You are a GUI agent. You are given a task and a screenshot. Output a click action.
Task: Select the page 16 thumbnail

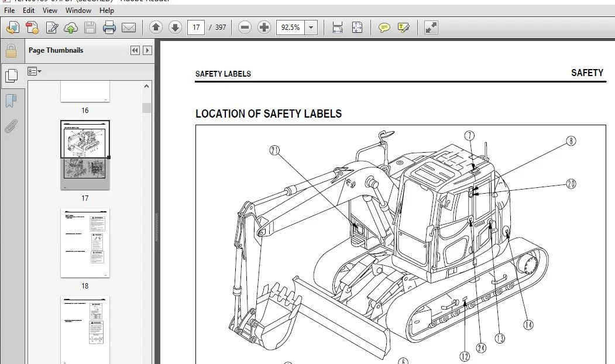click(x=85, y=92)
